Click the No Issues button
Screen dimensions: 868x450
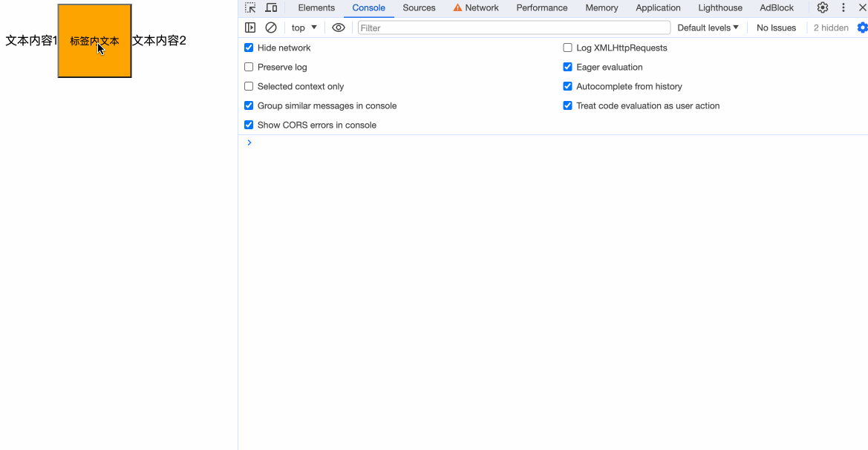point(776,27)
